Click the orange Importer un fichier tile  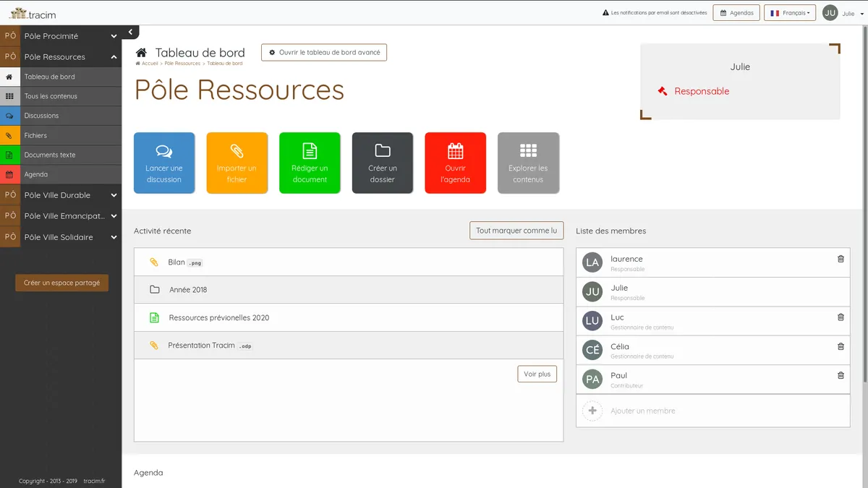[x=237, y=163]
